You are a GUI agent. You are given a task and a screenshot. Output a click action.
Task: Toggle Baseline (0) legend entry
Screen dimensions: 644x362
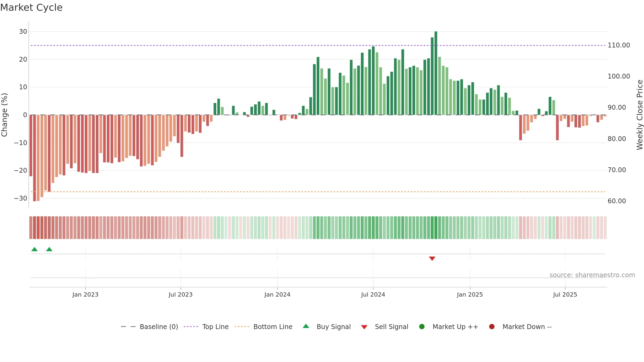click(x=149, y=327)
